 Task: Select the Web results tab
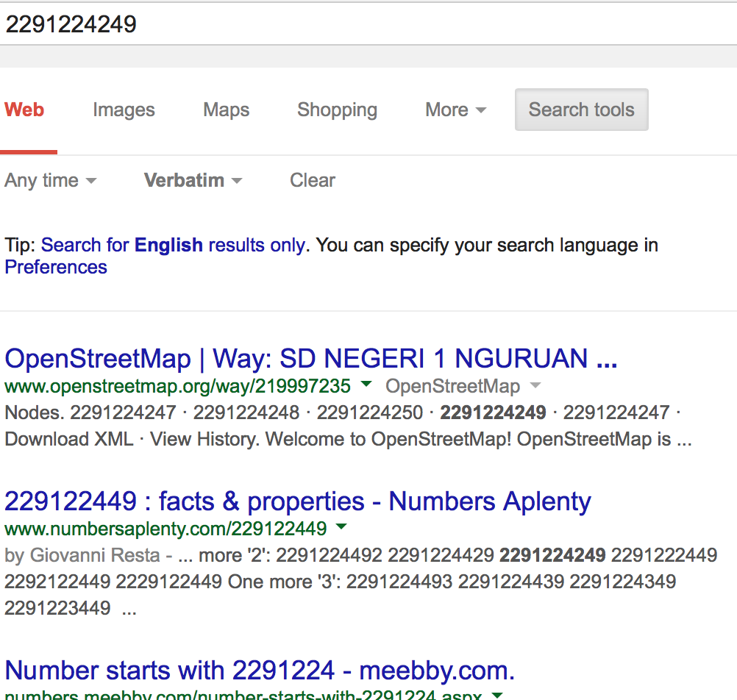point(24,110)
